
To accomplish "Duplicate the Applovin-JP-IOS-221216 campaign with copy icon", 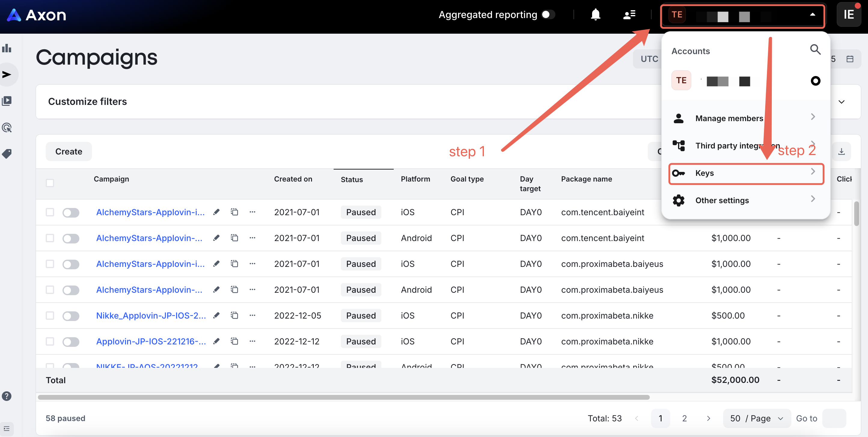I will [x=234, y=341].
